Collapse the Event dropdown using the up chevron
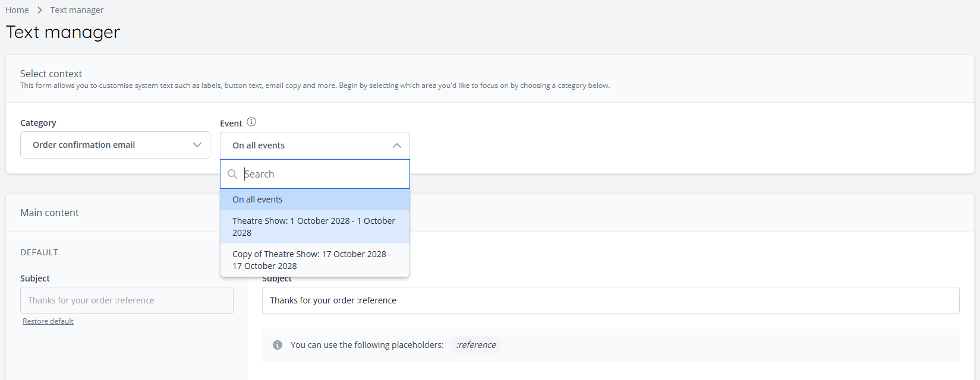Viewport: 980px width, 380px height. click(x=397, y=145)
